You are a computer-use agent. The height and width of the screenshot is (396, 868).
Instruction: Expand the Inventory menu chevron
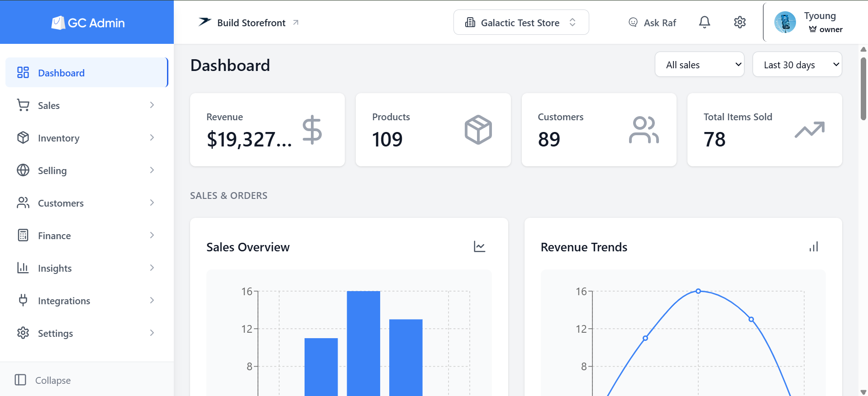click(152, 137)
